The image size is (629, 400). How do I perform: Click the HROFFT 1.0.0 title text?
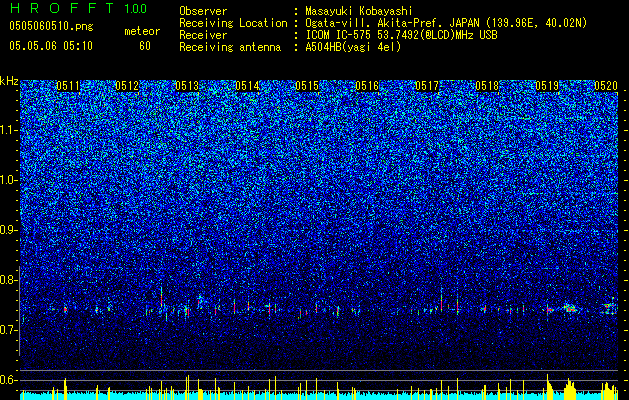point(78,8)
